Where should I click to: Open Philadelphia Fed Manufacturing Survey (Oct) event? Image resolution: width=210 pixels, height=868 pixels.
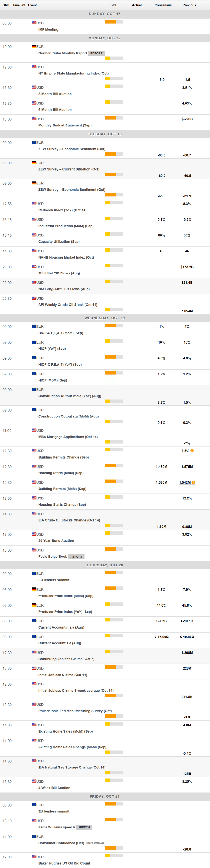[x=75, y=711]
